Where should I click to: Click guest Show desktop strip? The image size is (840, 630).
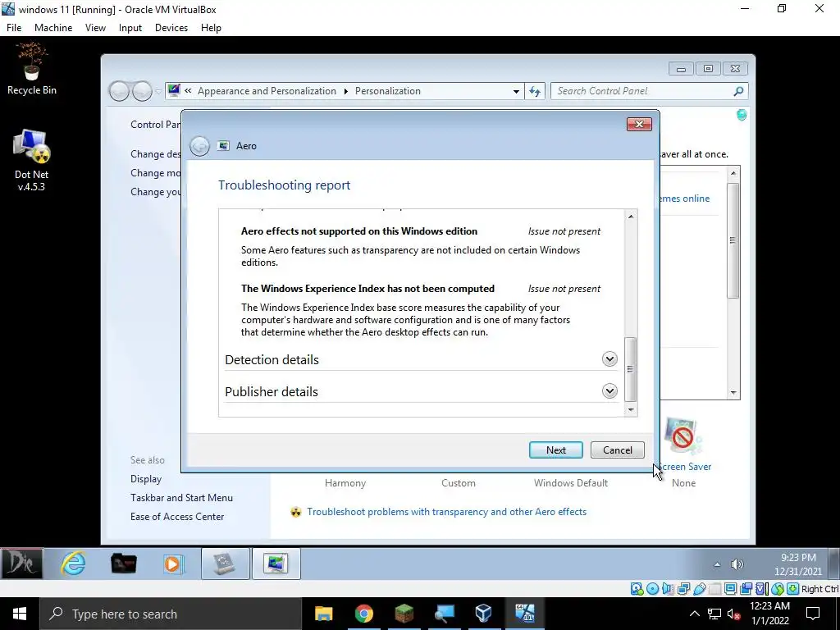pyautogui.click(x=834, y=564)
